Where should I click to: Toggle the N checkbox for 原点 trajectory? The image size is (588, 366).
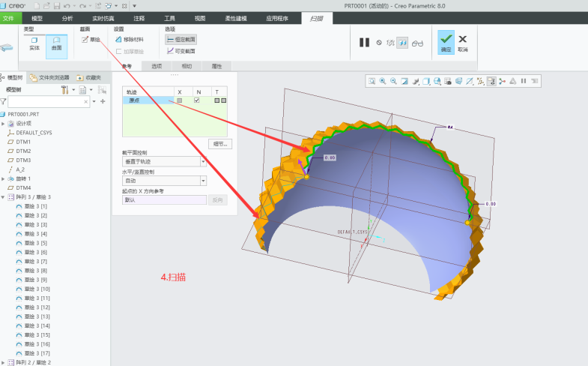pos(197,100)
